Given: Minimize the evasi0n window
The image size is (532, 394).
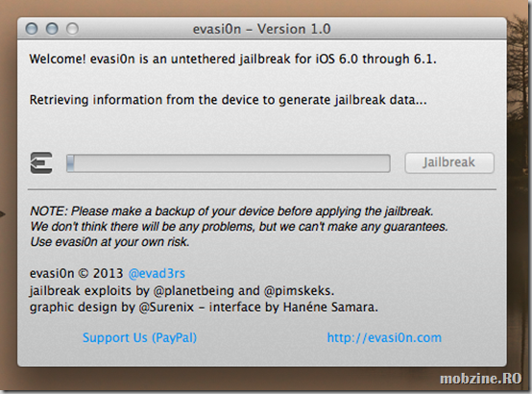Looking at the screenshot, I should tap(52, 29).
